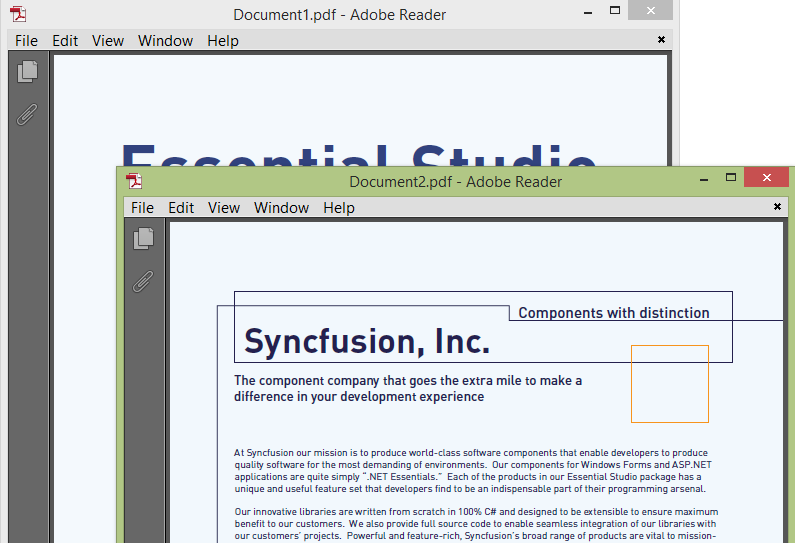Open Window menu in Document2 window
795x543 pixels.
pos(281,207)
